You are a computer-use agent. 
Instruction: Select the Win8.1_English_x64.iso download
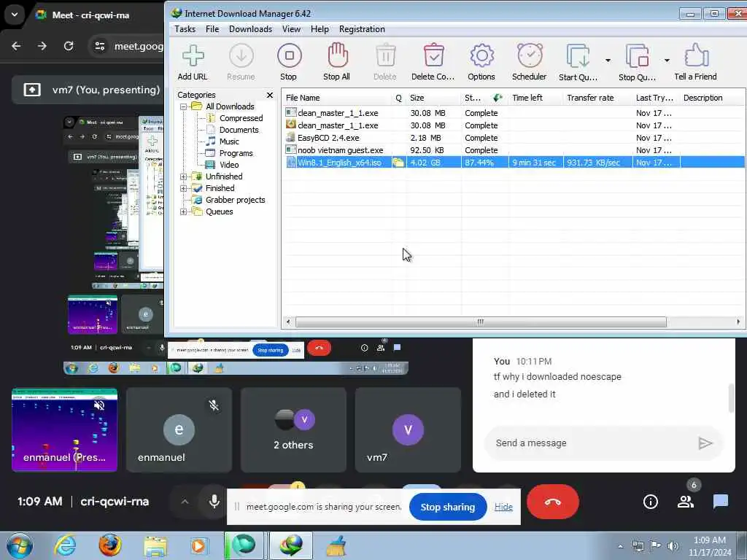tap(513, 163)
